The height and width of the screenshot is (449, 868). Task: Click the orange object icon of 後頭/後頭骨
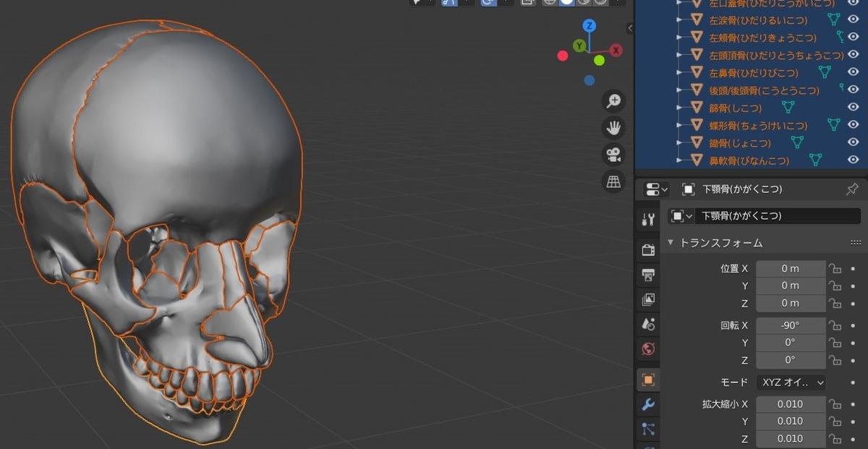697,90
